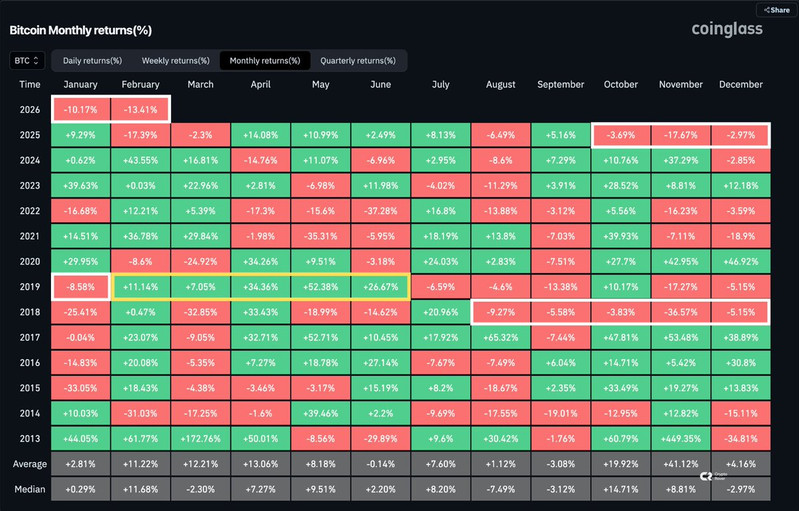
Task: Click the February 2026 -13.41% cell
Action: click(142, 109)
